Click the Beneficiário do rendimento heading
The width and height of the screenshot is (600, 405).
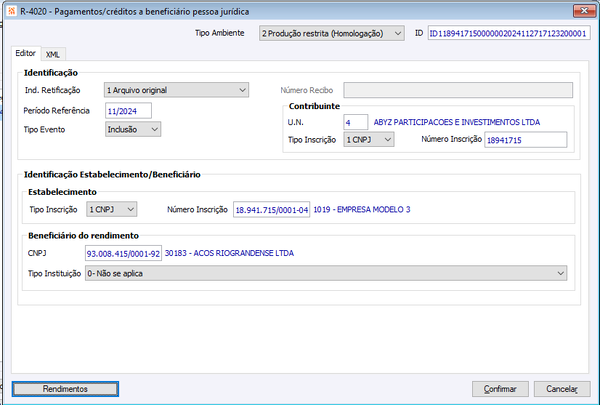pos(83,235)
